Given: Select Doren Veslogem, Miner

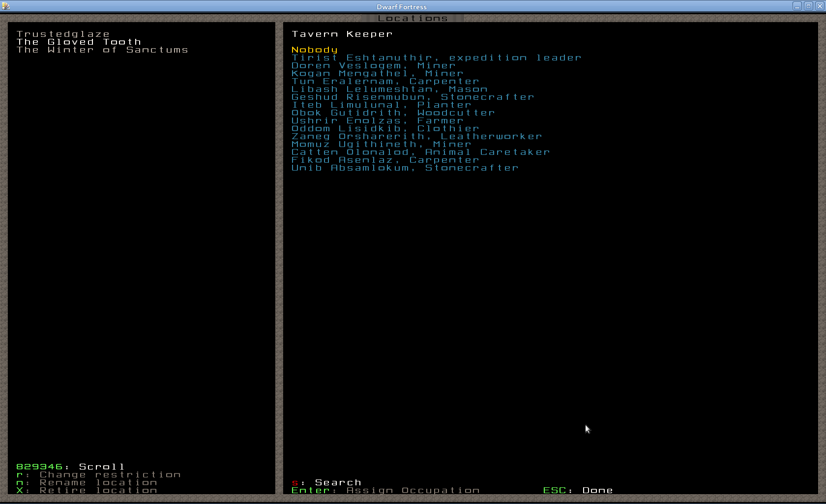Looking at the screenshot, I should tap(373, 66).
